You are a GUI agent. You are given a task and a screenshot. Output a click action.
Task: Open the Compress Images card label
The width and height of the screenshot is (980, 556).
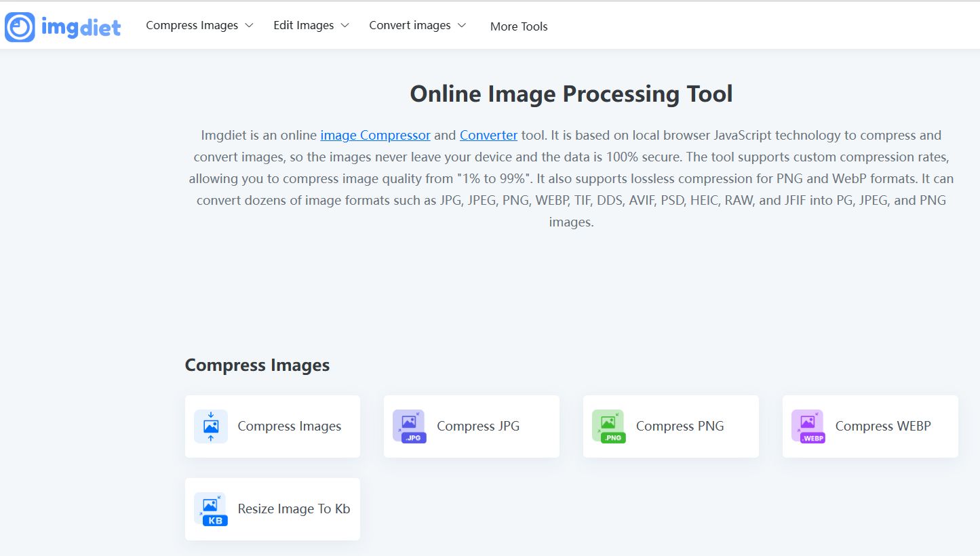pyautogui.click(x=290, y=426)
